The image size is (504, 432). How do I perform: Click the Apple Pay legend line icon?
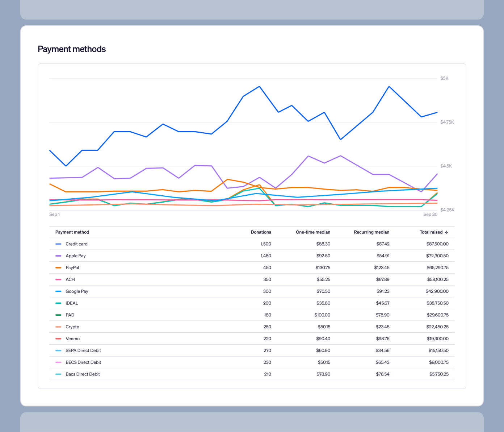(x=59, y=256)
